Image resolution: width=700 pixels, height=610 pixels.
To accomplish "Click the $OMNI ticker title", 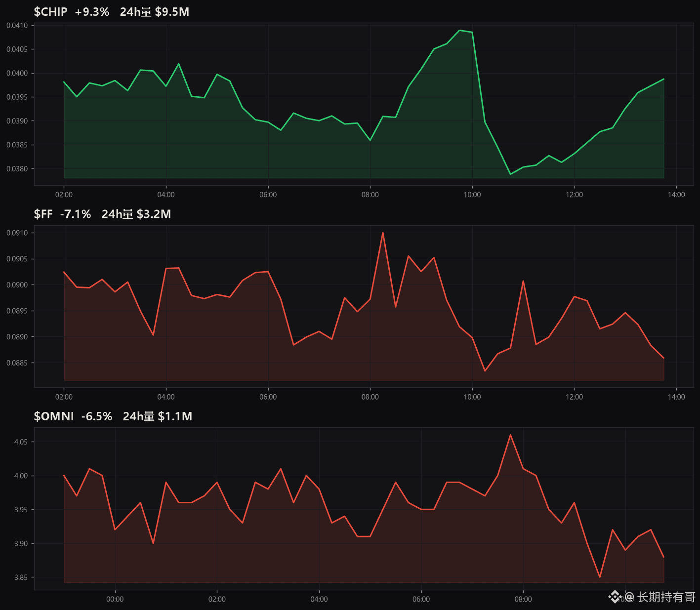I will coord(54,416).
